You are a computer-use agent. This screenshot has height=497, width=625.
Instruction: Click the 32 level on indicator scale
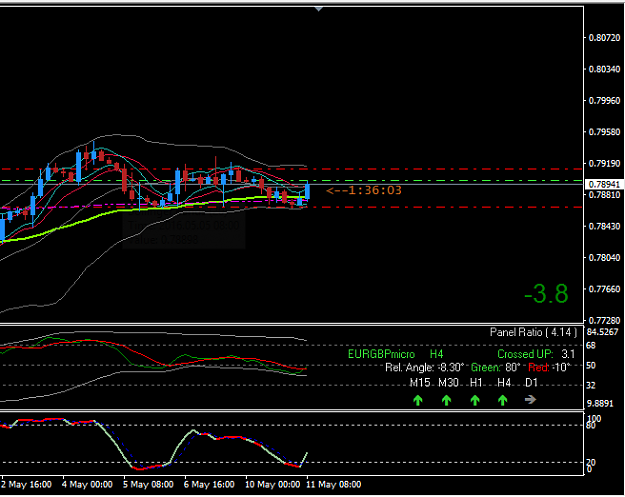click(591, 385)
